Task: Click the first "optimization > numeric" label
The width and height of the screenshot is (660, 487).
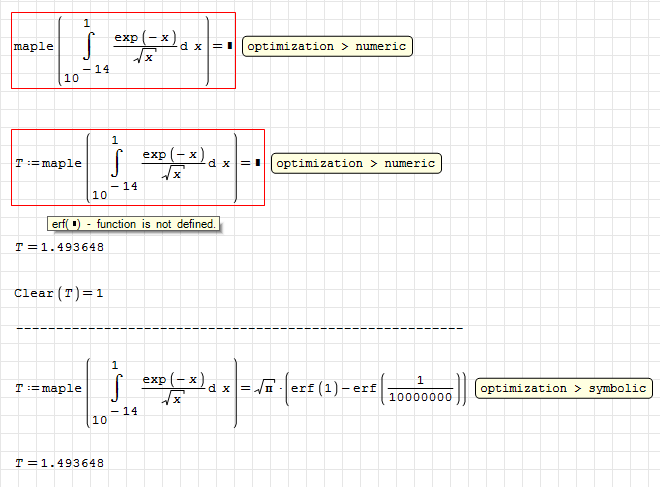Action: tap(327, 46)
